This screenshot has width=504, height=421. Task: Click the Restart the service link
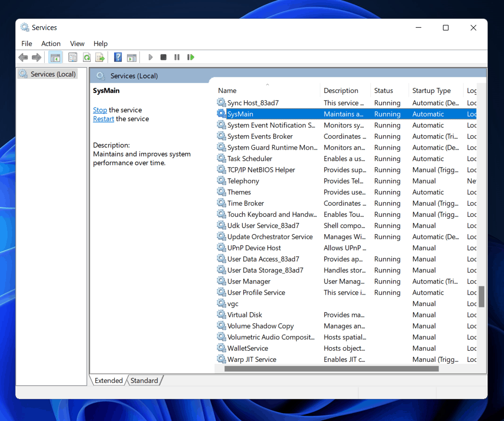103,119
